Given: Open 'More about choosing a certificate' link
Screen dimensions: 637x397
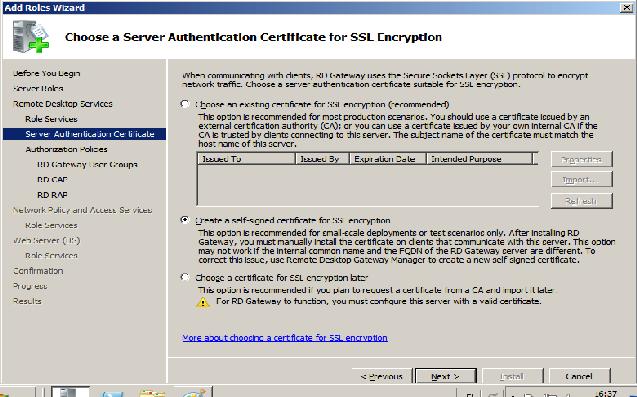Looking at the screenshot, I should pos(285,338).
